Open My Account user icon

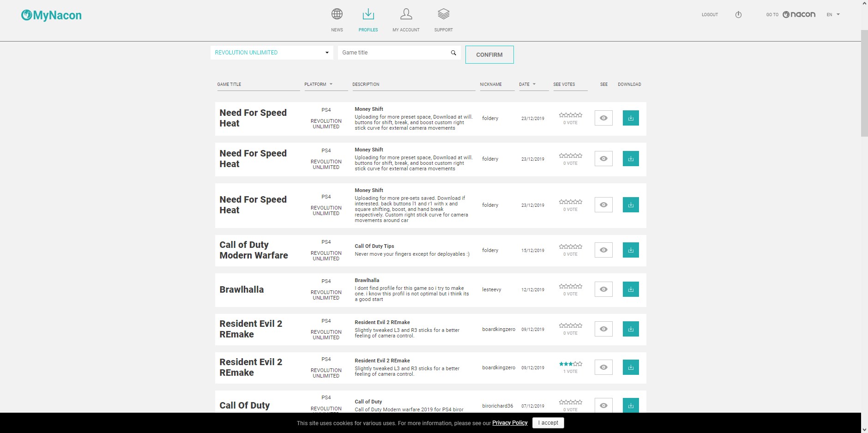406,14
